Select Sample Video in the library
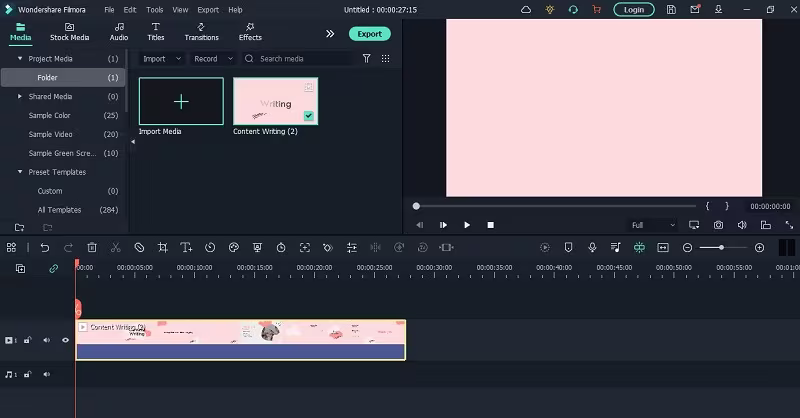The width and height of the screenshot is (800, 418). coord(51,134)
